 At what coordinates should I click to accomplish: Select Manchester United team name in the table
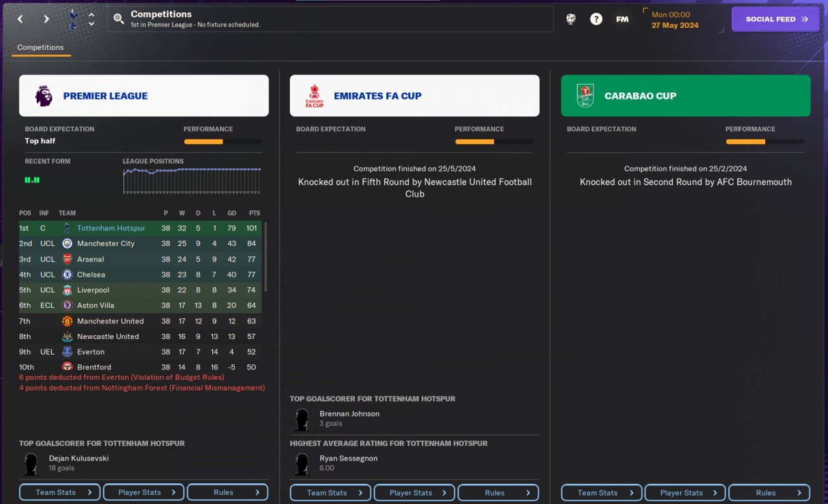tap(111, 321)
